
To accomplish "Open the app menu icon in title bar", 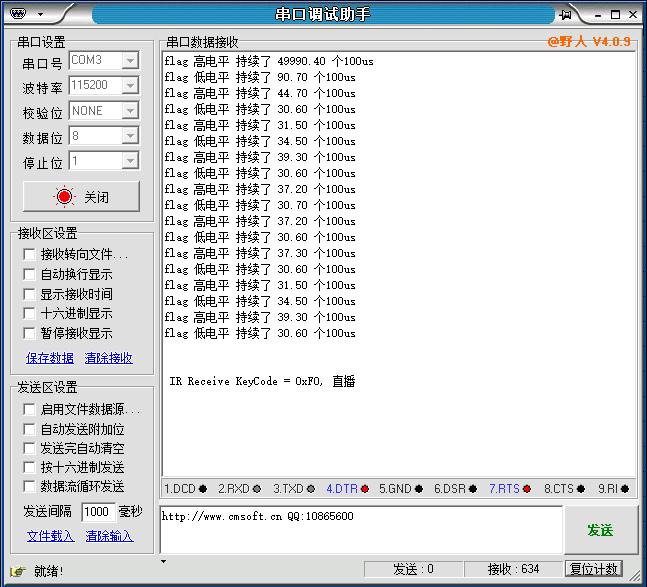I will pyautogui.click(x=18, y=14).
